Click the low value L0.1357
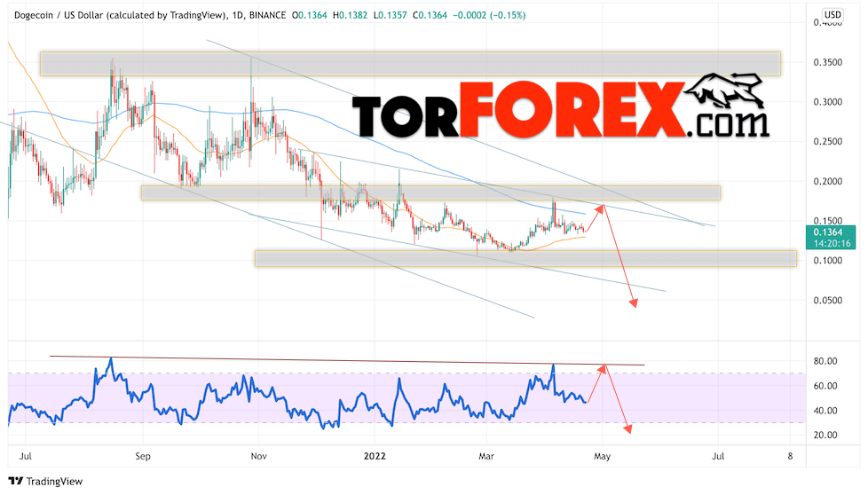 point(391,15)
